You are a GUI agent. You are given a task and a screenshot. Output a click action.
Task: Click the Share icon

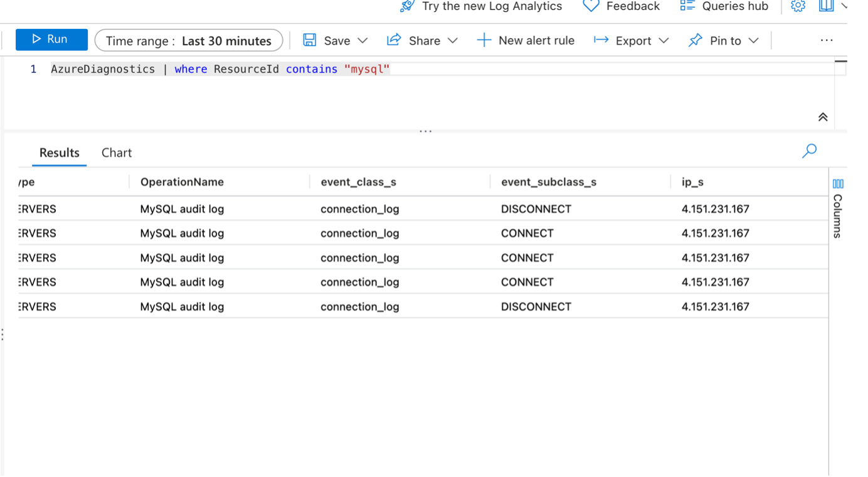[394, 40]
